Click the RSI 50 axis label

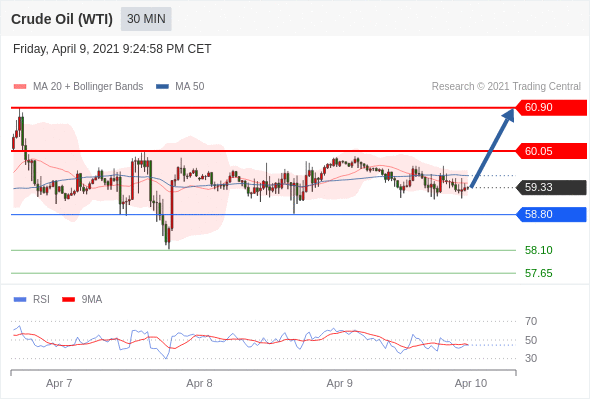(x=531, y=340)
